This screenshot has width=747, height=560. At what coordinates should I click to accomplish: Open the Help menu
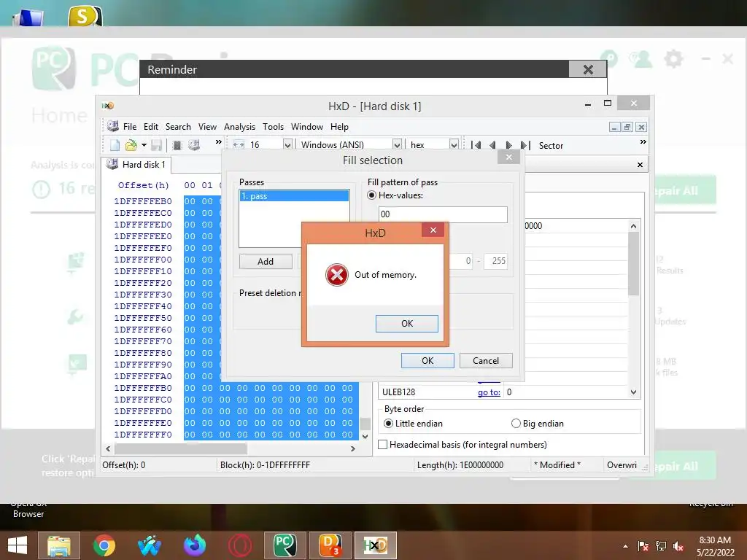[339, 127]
